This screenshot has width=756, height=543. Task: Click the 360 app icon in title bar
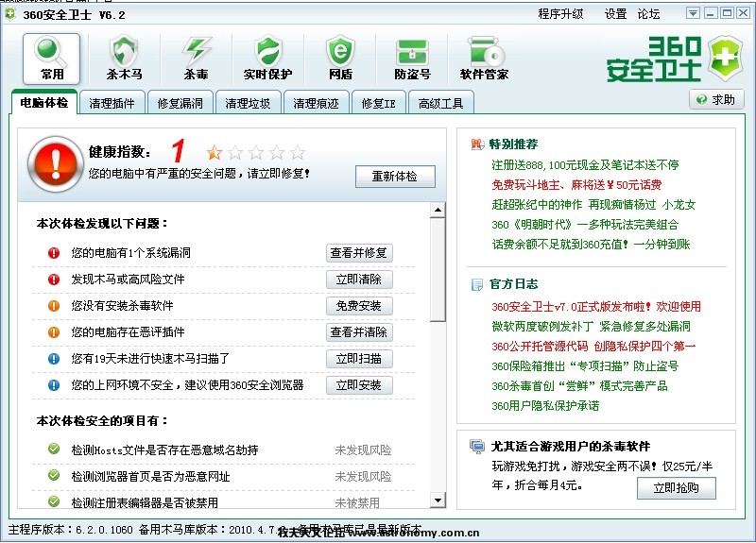click(9, 14)
